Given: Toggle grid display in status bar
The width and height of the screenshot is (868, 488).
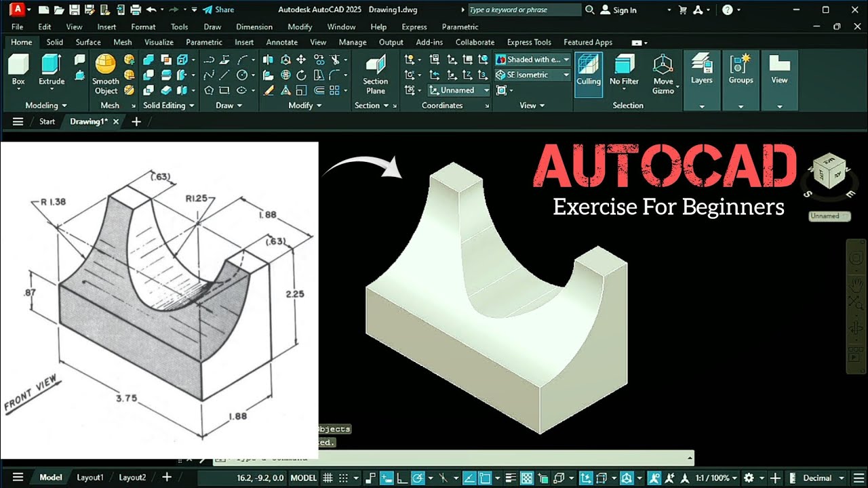Looking at the screenshot, I should (328, 478).
